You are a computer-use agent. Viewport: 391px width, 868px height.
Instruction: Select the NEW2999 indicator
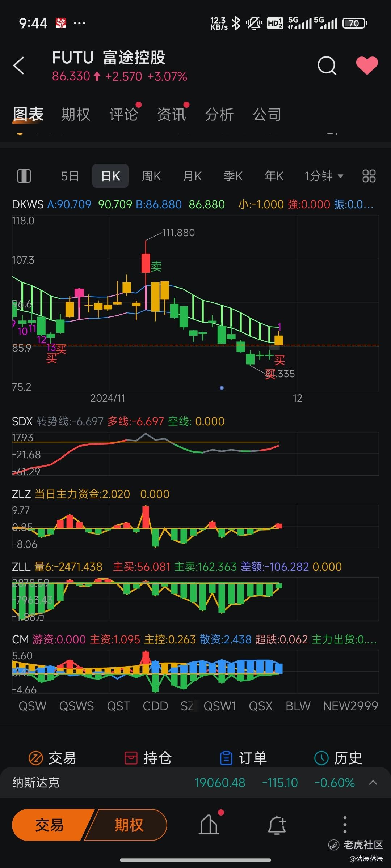[x=350, y=706]
